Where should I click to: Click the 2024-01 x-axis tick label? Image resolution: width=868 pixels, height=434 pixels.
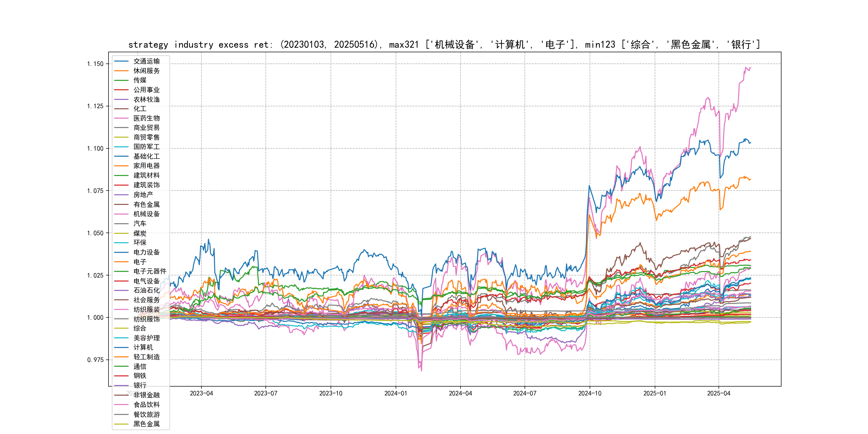point(396,393)
